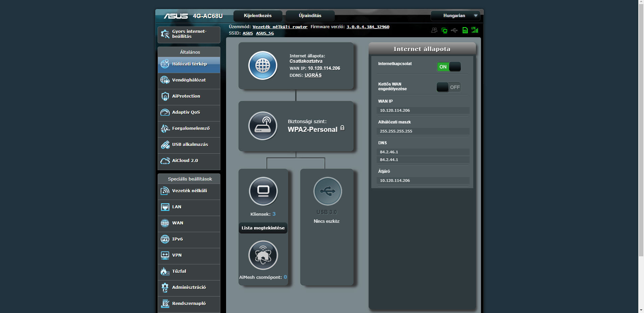Open the Hungarian language dropdown
644x313 pixels.
455,16
